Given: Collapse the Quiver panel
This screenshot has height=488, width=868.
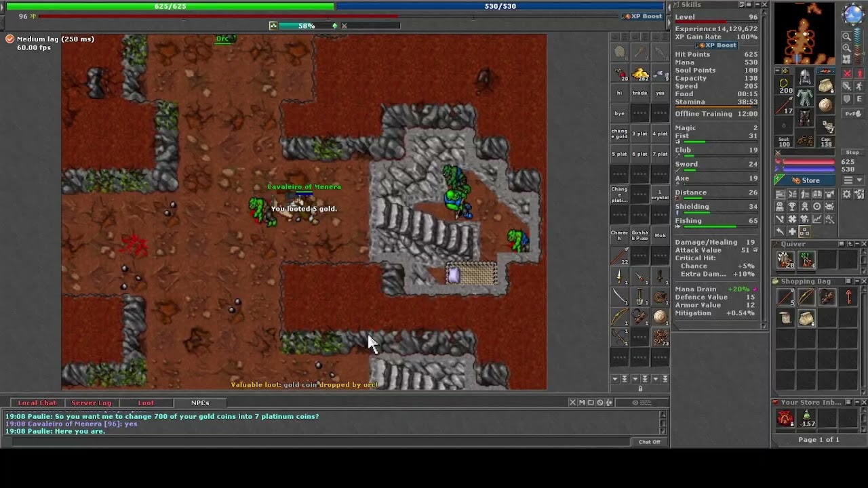Looking at the screenshot, I should 857,244.
